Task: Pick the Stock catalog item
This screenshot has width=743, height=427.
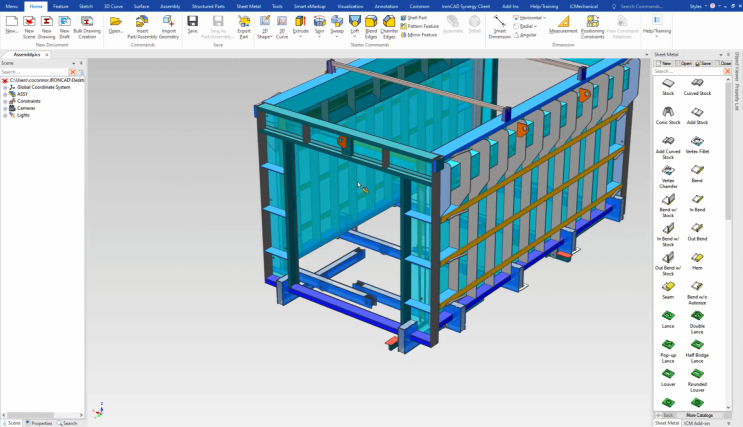Action: pyautogui.click(x=668, y=87)
